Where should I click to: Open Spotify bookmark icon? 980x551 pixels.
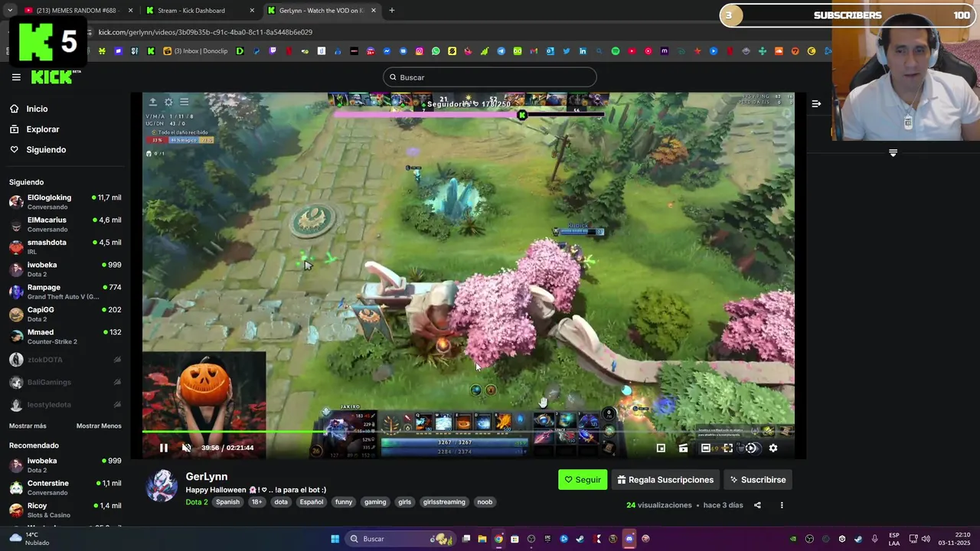[x=616, y=51]
